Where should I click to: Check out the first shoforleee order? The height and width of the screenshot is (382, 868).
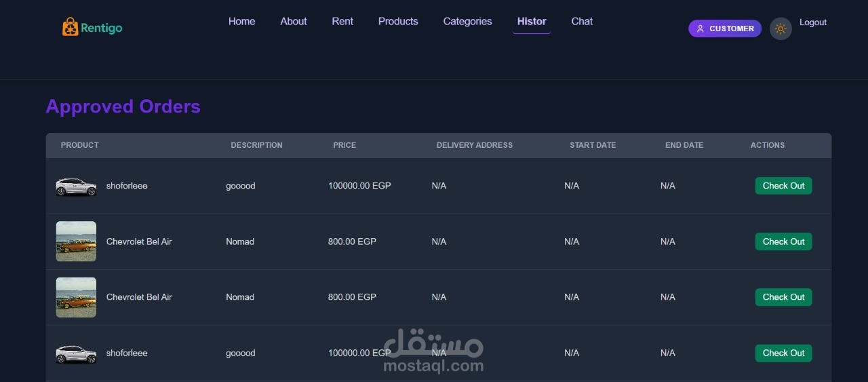[783, 186]
